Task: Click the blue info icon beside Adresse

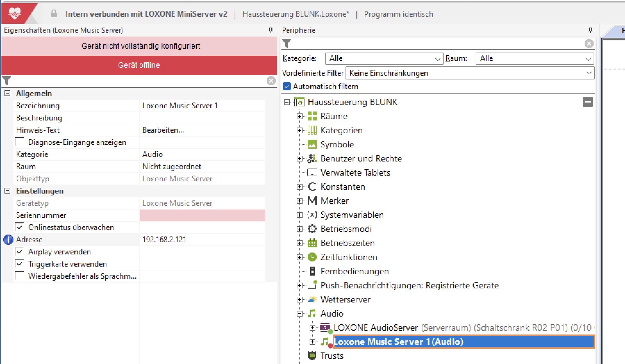Action: (8, 240)
